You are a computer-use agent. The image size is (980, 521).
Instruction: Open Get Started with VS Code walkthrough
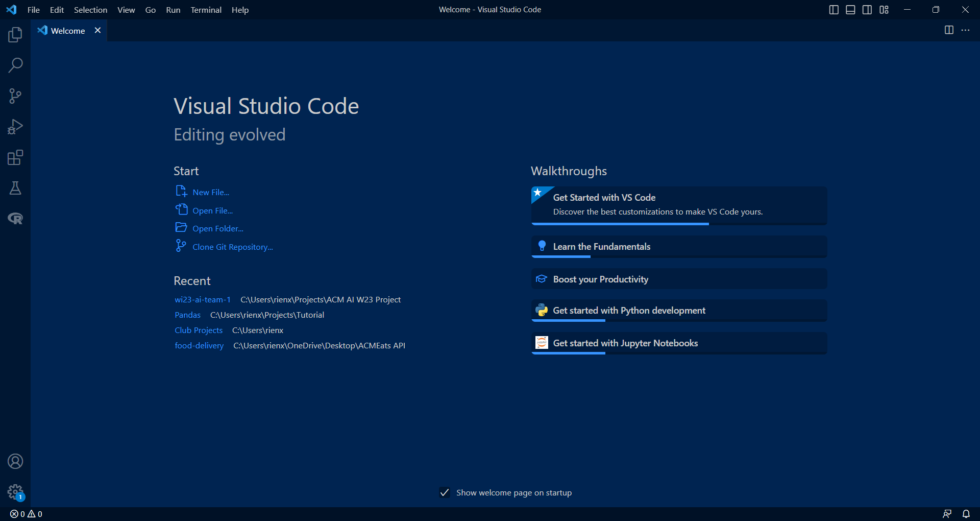[x=679, y=206]
